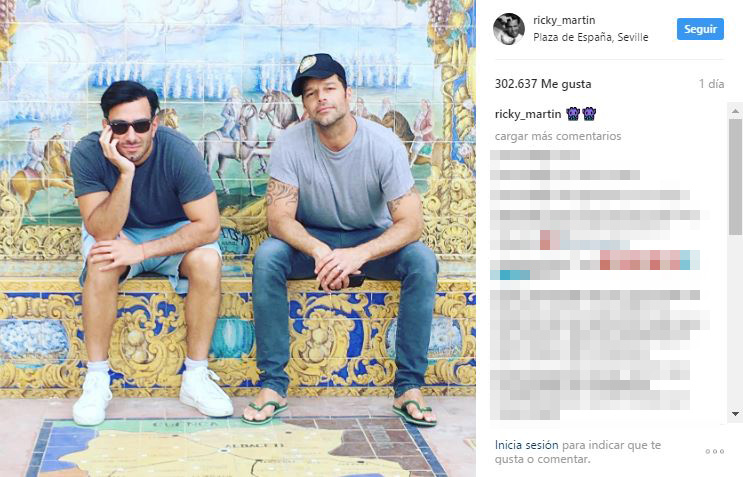
Task: Click the main post photo
Action: pyautogui.click(x=238, y=238)
